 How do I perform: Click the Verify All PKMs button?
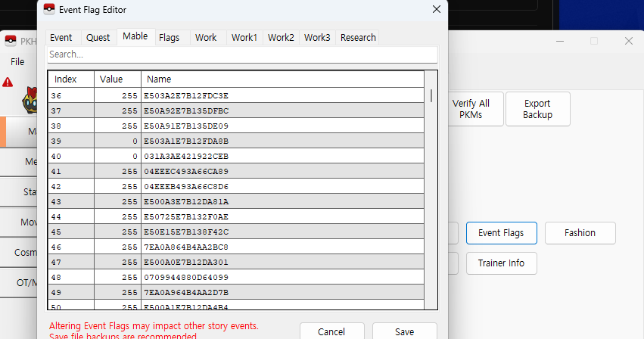coord(471,109)
